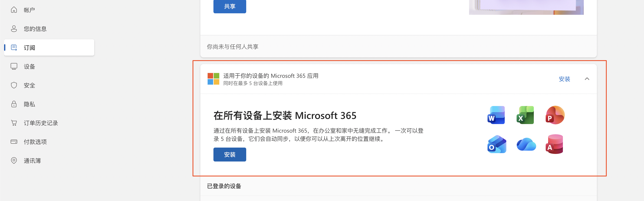Collapse the Microsoft 365 apps panel chevron

point(587,79)
